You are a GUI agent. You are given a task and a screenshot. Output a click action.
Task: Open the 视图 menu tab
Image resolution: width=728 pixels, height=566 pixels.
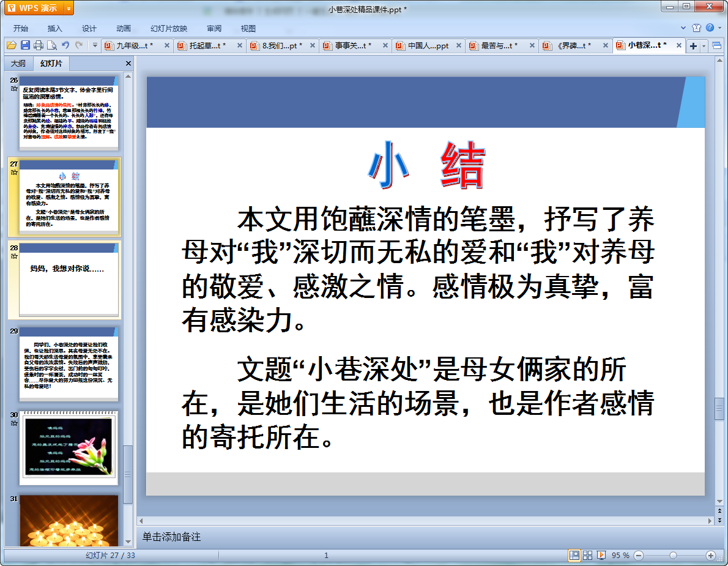click(248, 28)
